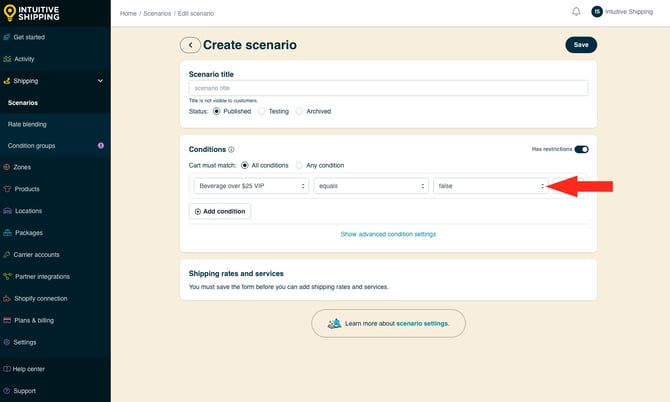The width and height of the screenshot is (670, 402).
Task: Toggle the Has restrictions switch
Action: coord(581,149)
